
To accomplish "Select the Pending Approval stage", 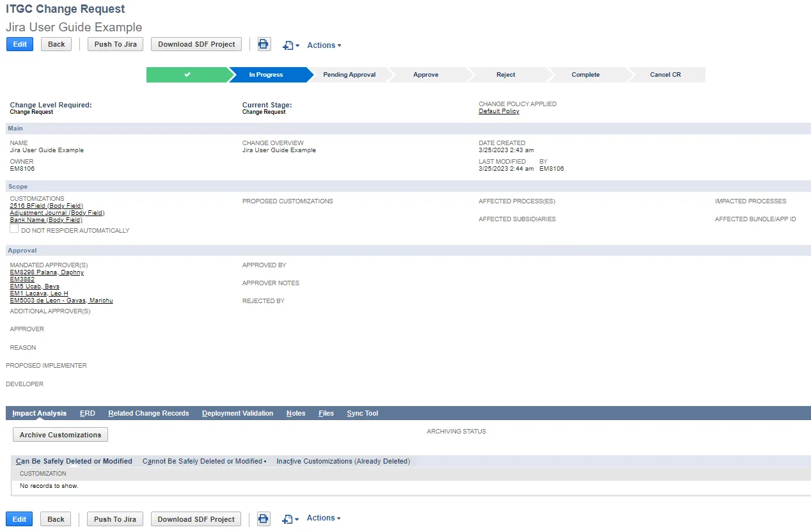I will tap(349, 75).
